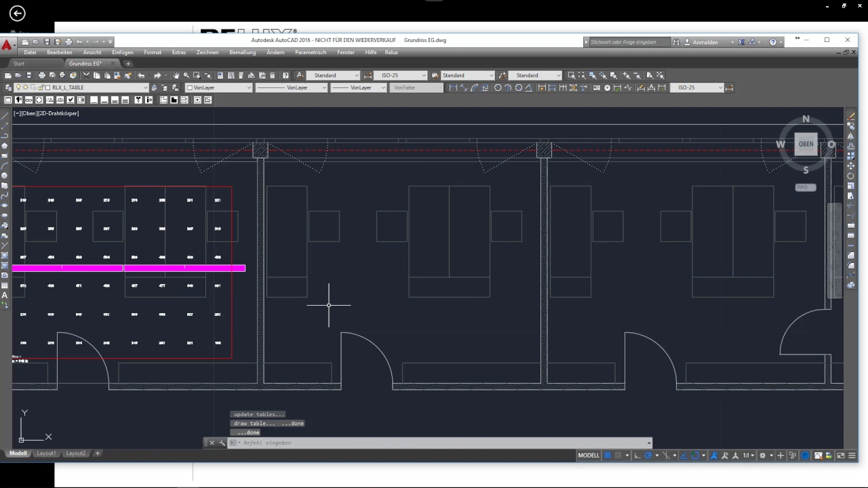The height and width of the screenshot is (488, 868).
Task: Click the OBEN face of the ViewCube
Action: 806,144
